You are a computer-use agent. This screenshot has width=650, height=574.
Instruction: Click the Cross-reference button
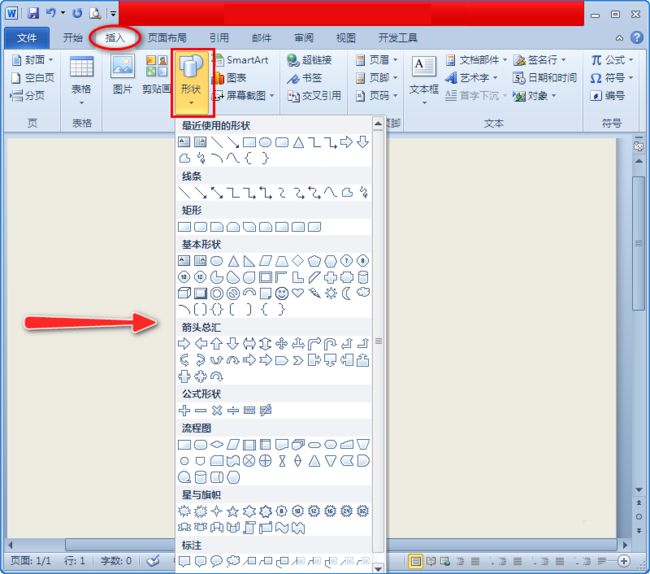pyautogui.click(x=315, y=96)
